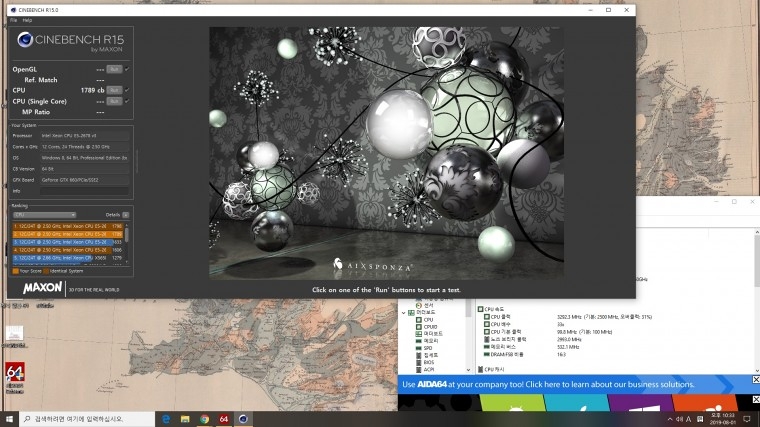The width and height of the screenshot is (760, 427).
Task: Click the SPD memory chip icon in AIDA64
Action: click(419, 348)
